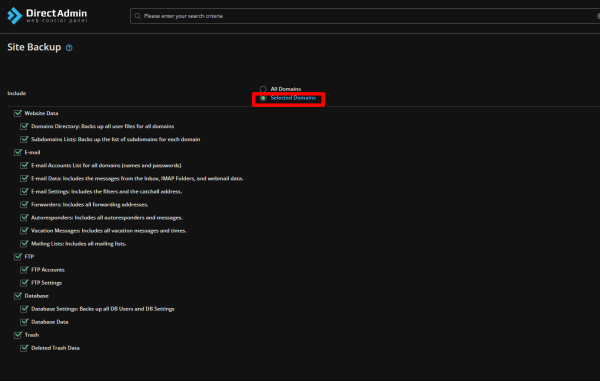
Task: Toggle FTP Accounts checkbox
Action: coord(24,270)
